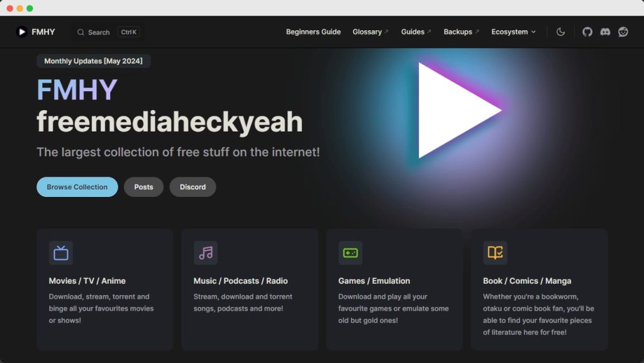Screen dimensions: 644x363
Task: Open the Guides nav item
Action: tap(416, 32)
